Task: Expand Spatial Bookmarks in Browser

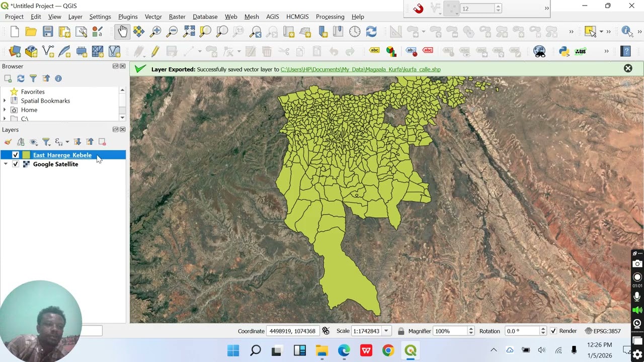Action: tap(5, 101)
